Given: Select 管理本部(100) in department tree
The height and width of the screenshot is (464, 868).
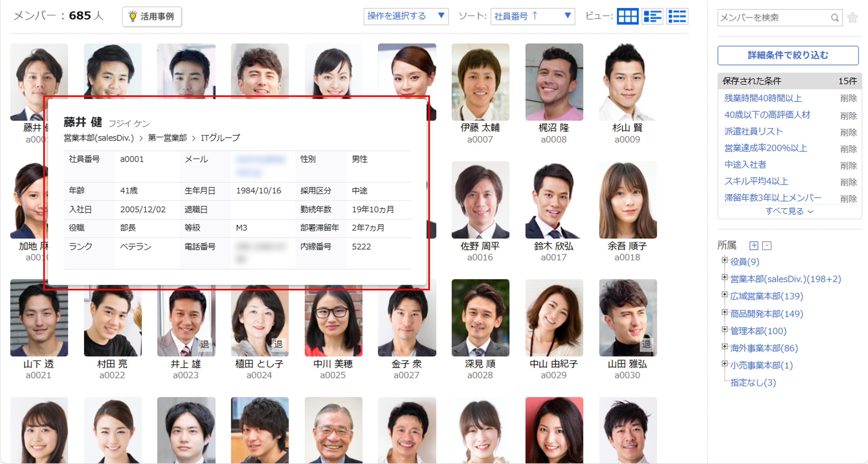Looking at the screenshot, I should 758,331.
